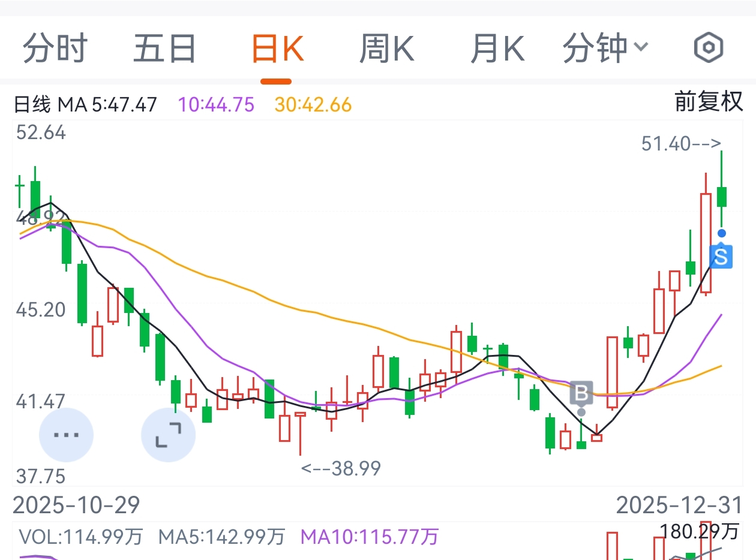
Task: Tap the gray B buy marker
Action: click(x=581, y=393)
